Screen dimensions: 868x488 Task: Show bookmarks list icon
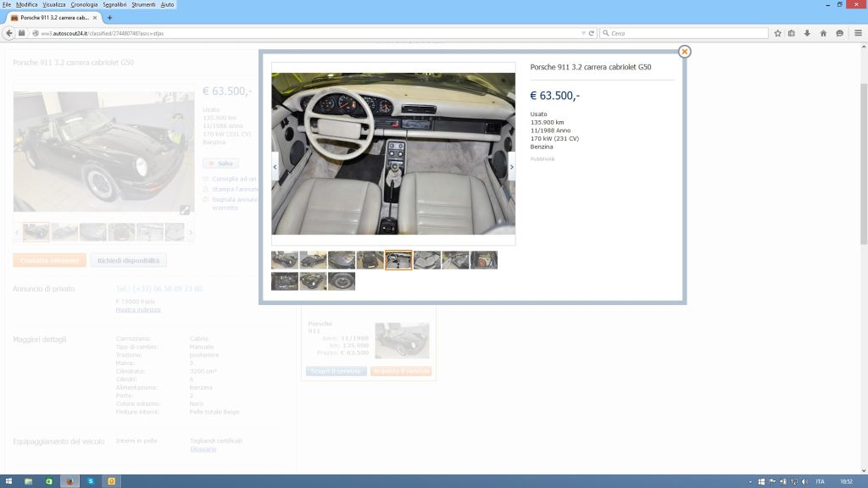(792, 33)
